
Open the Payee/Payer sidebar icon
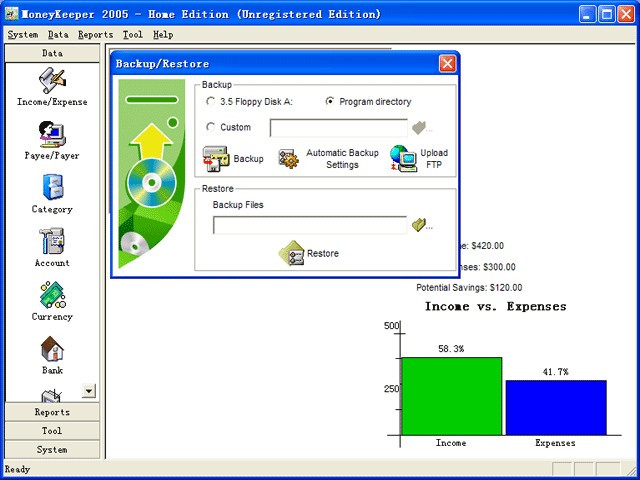click(52, 134)
